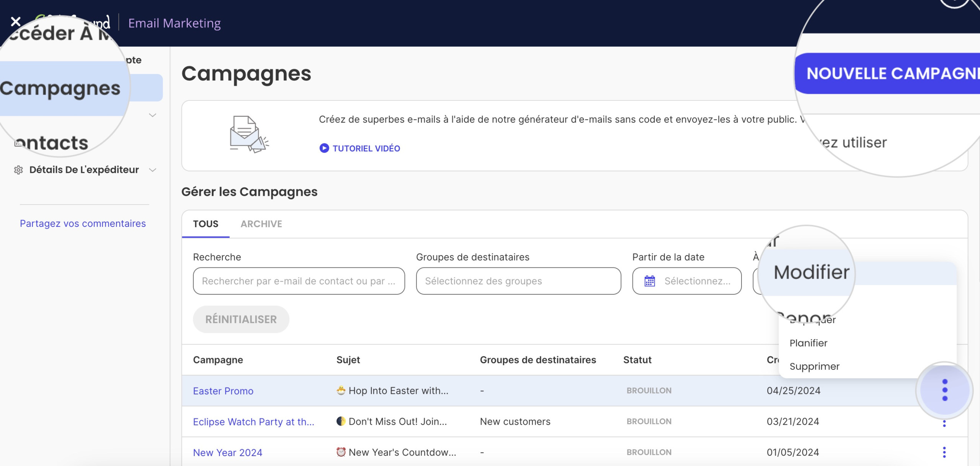Click the 'Hop Into Easter with...' subject

pos(392,391)
